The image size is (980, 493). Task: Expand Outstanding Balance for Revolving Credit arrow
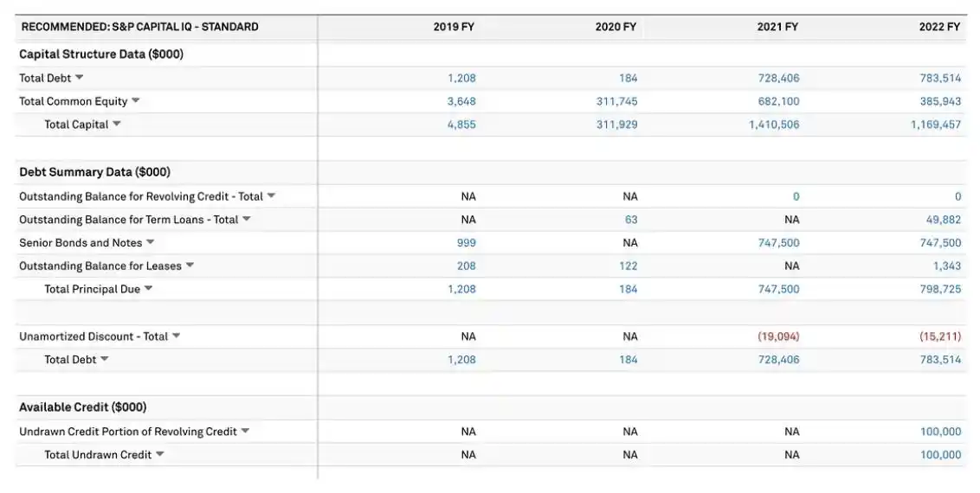[x=271, y=195]
